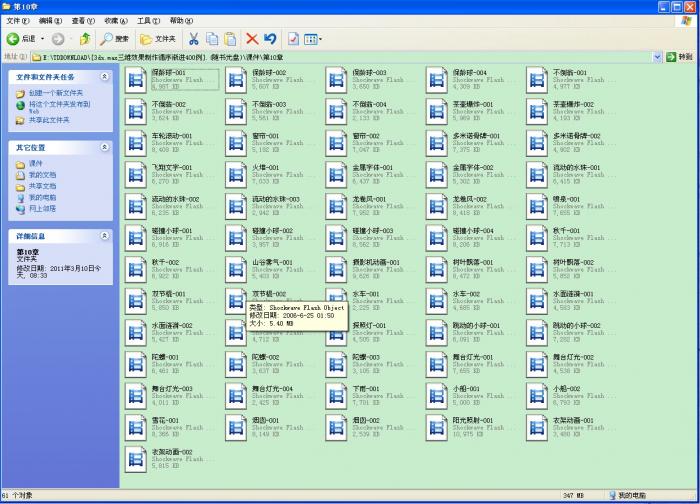Click the 衣架动画-002 file name
This screenshot has height=504, width=700.
pos(172,452)
